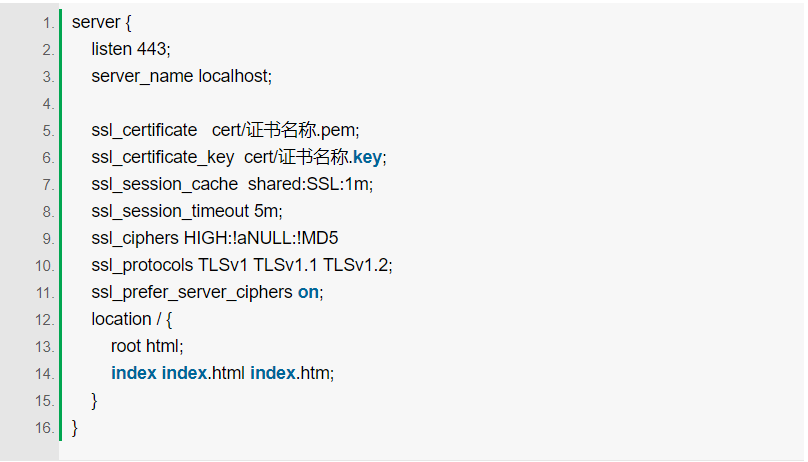The width and height of the screenshot is (808, 462).
Task: Click the bold "on" keyword
Action: coord(308,292)
